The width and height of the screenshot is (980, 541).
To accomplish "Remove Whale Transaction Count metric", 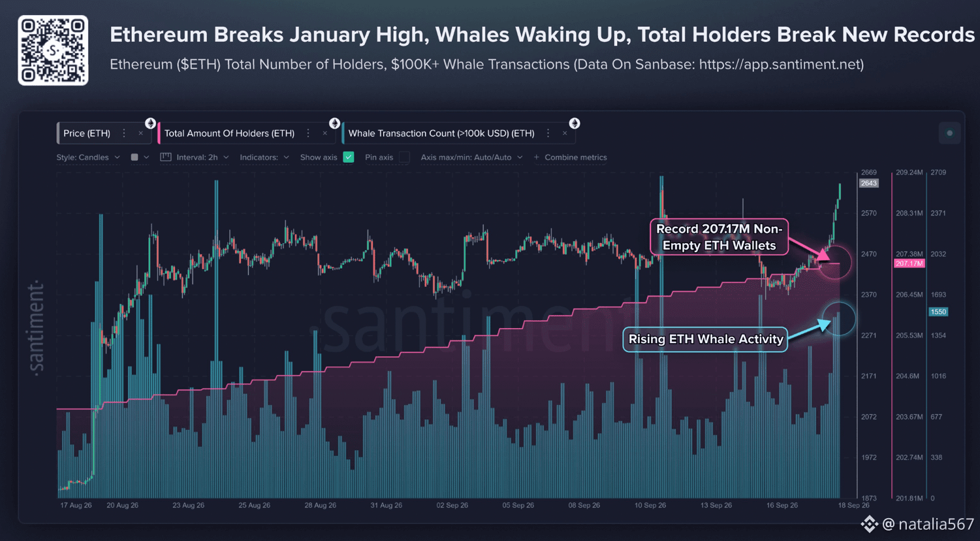I will 565,133.
